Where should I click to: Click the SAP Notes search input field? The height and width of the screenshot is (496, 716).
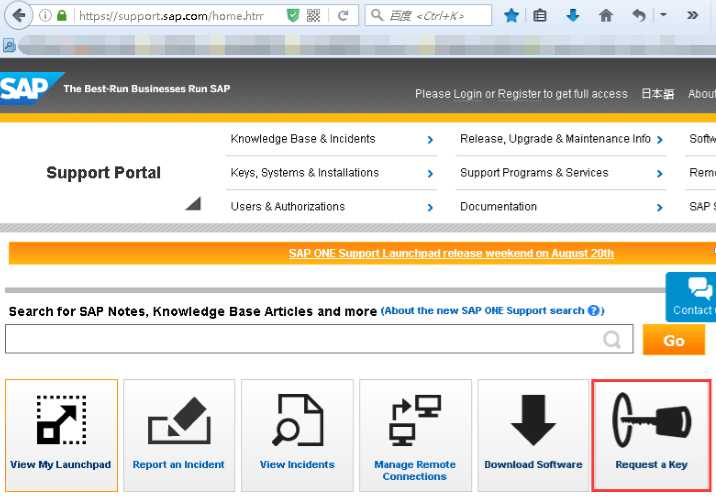319,339
